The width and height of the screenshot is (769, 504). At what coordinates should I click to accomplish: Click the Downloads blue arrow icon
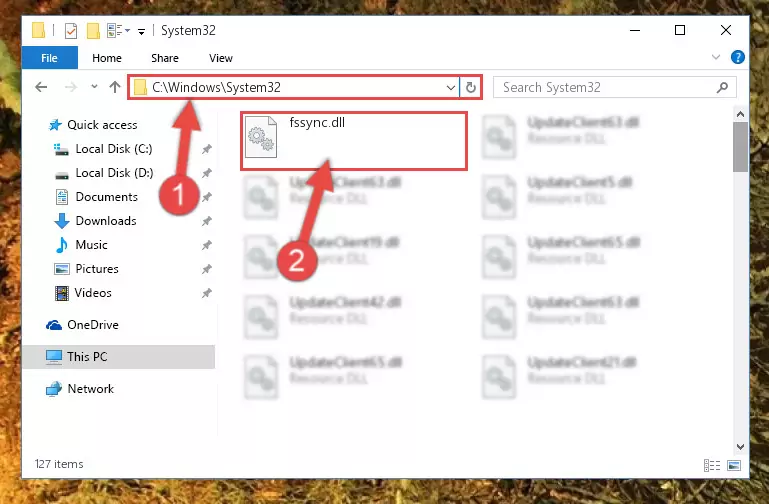tap(62, 221)
